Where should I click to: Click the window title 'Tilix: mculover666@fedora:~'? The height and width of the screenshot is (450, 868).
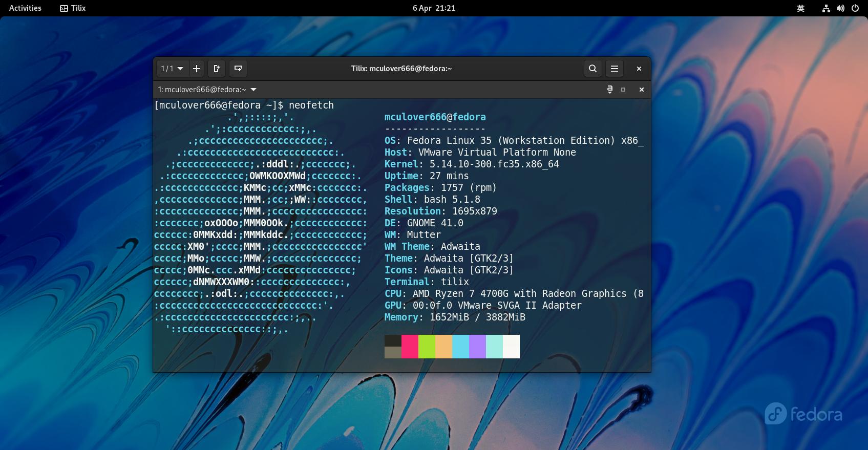401,69
